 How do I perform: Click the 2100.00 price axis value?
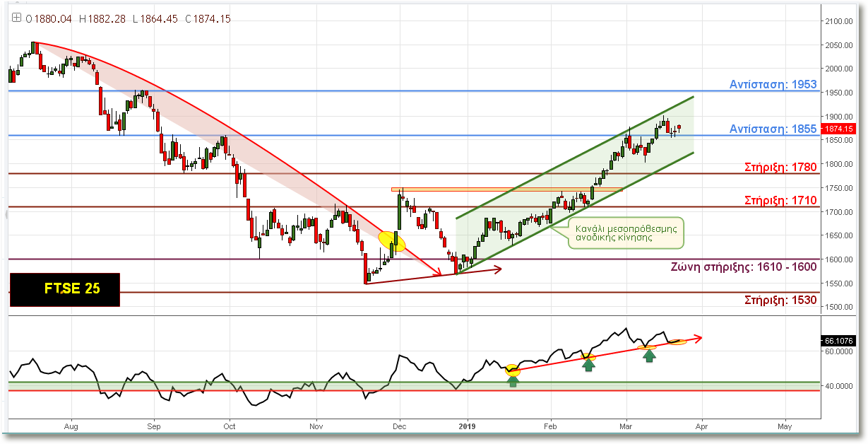840,21
